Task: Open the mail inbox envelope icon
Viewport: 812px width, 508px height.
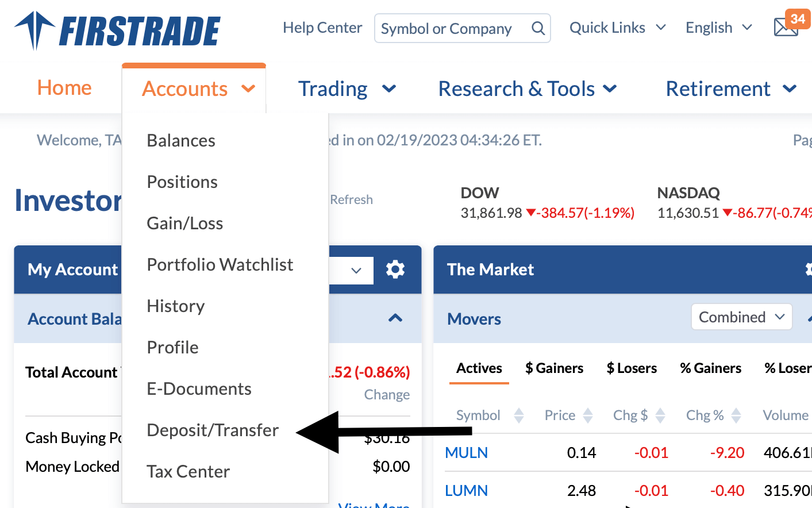Action: pos(786,27)
